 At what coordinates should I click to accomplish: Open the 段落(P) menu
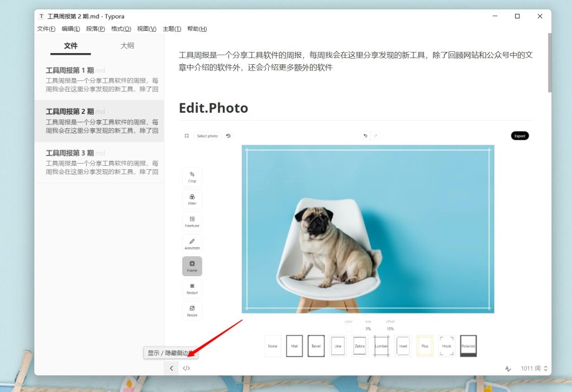pos(96,29)
